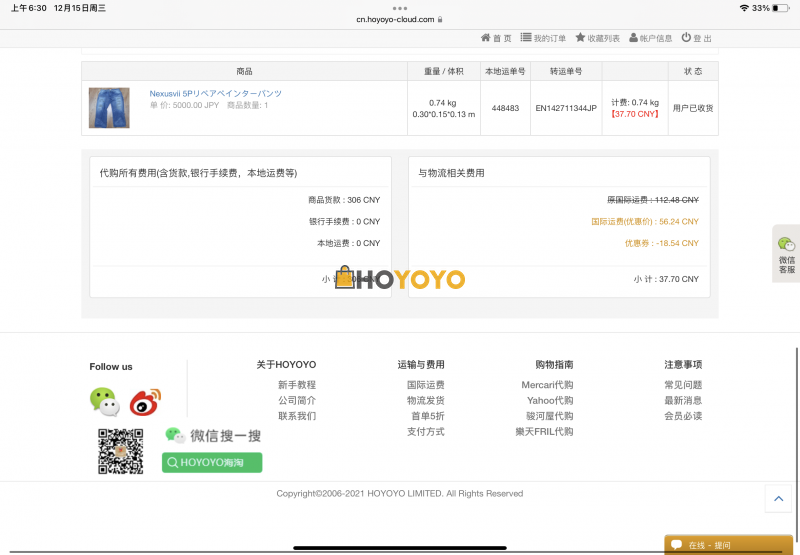
Task: Click the Weibo icon under Follow us
Action: pos(145,402)
